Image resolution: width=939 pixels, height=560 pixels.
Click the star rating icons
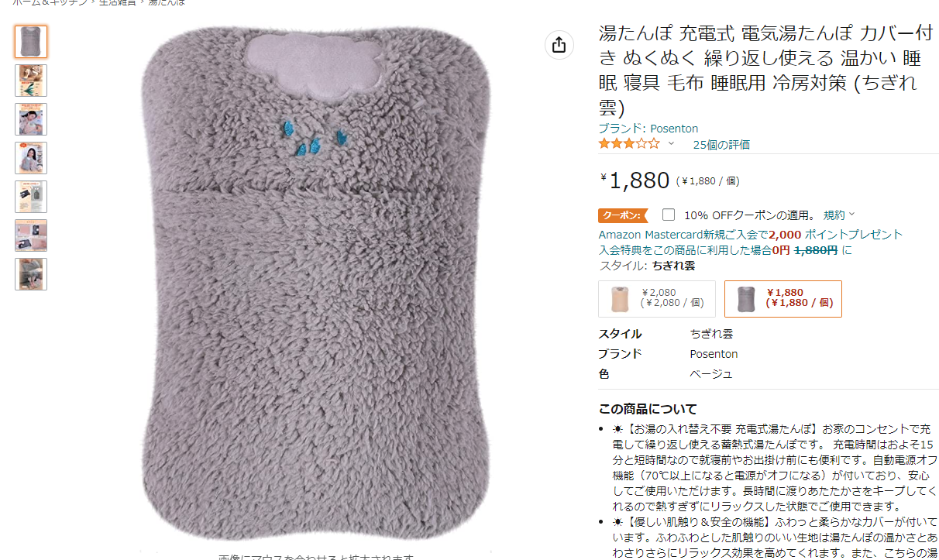(x=629, y=144)
